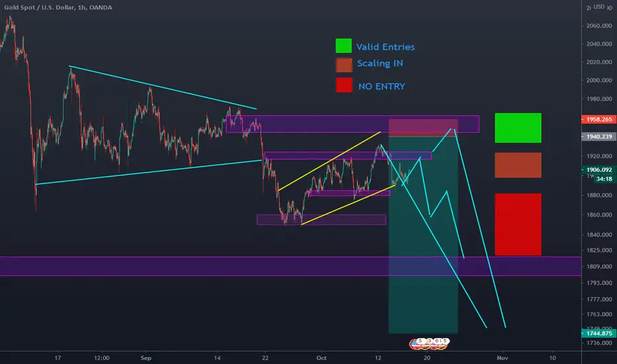This screenshot has width=617, height=364.
Task: Click the 2020.000 price axis value
Action: click(x=599, y=62)
